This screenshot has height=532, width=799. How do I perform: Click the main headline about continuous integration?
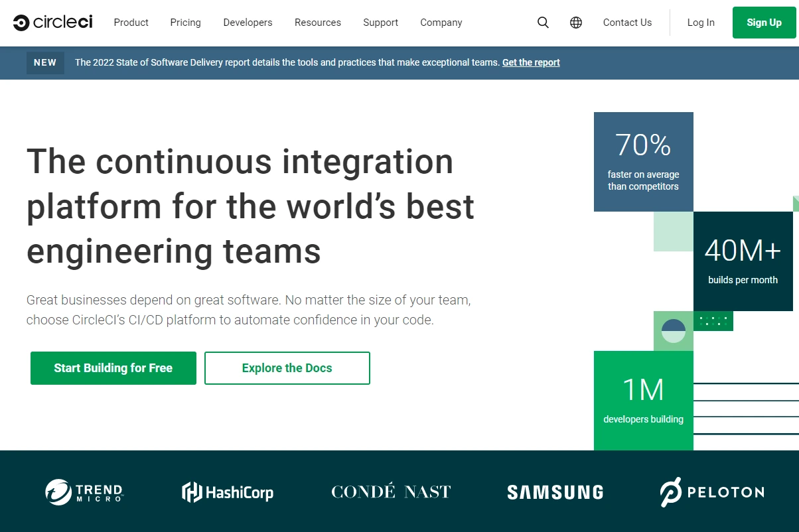pyautogui.click(x=251, y=206)
